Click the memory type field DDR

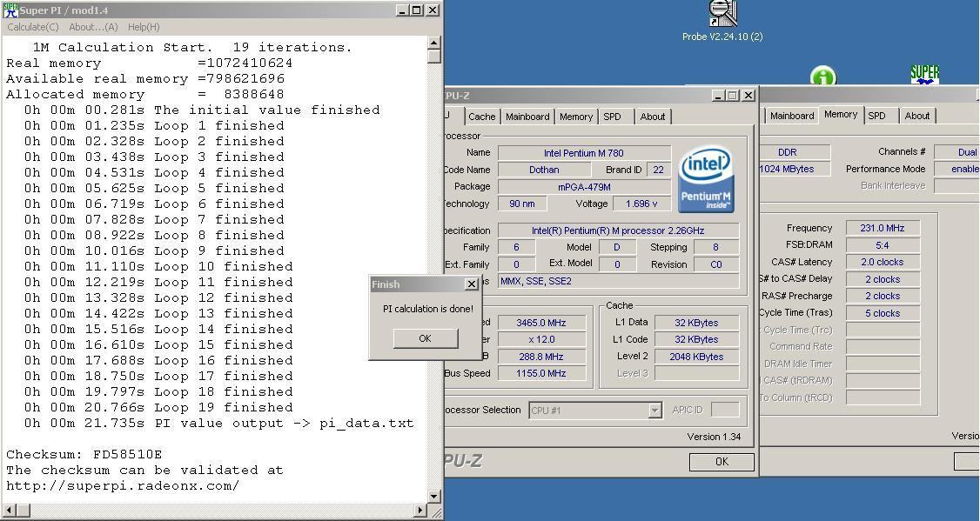coord(795,152)
